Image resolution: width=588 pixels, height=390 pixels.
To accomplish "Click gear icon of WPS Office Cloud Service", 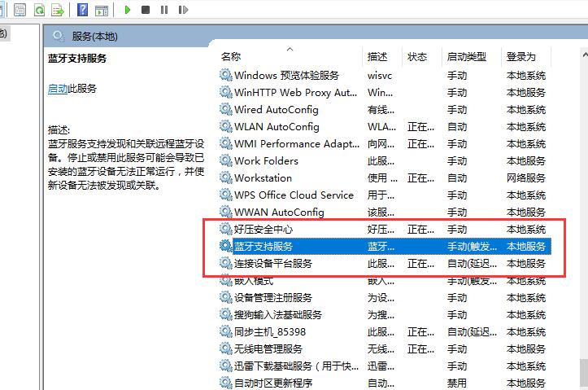I will point(225,195).
